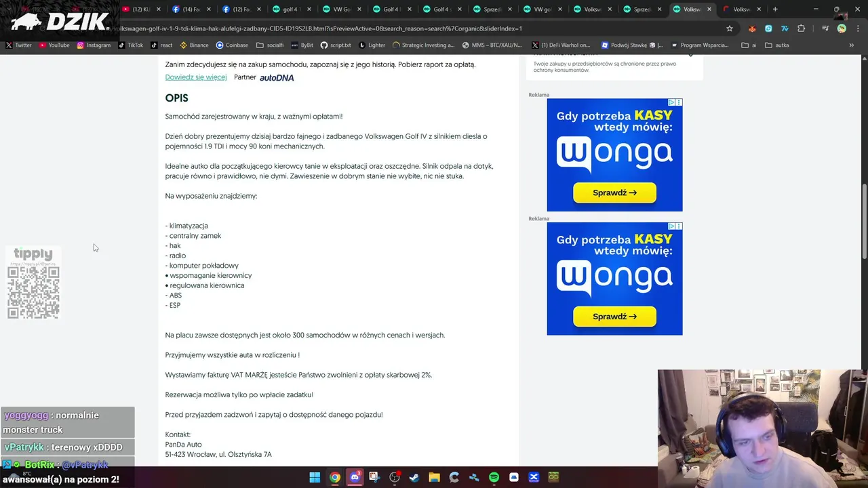Open a new browser tab
This screenshot has height=488, width=868.
pos(775,9)
